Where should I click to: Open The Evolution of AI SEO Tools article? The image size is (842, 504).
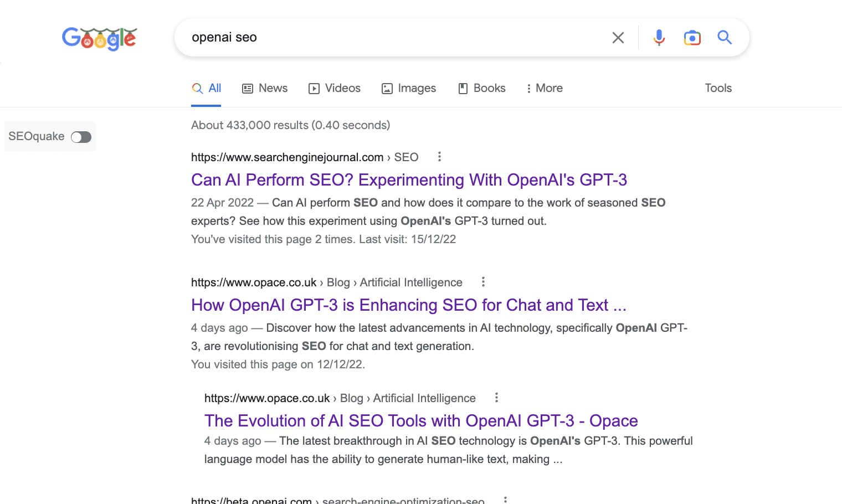420,421
